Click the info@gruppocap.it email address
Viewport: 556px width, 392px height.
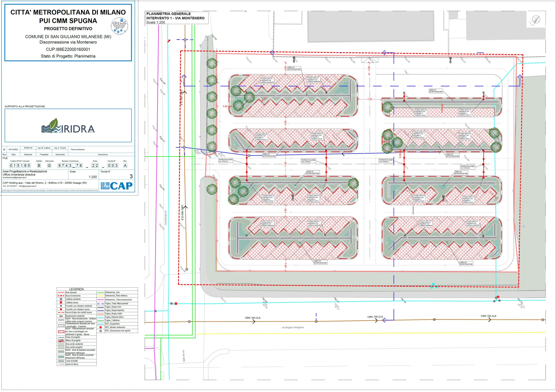pos(28,186)
